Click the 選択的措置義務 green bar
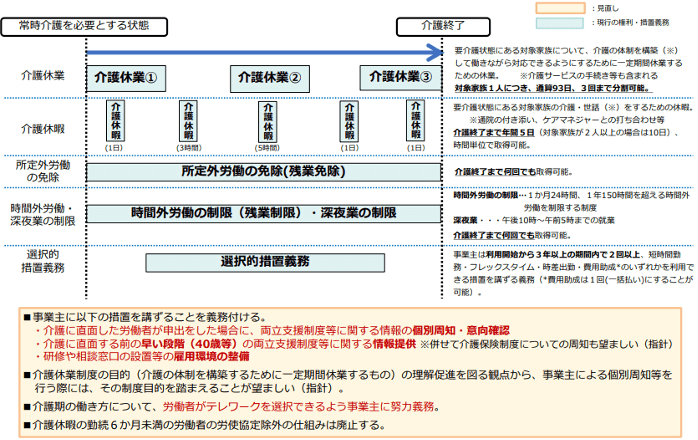The height and width of the screenshot is (440, 698). [x=265, y=261]
